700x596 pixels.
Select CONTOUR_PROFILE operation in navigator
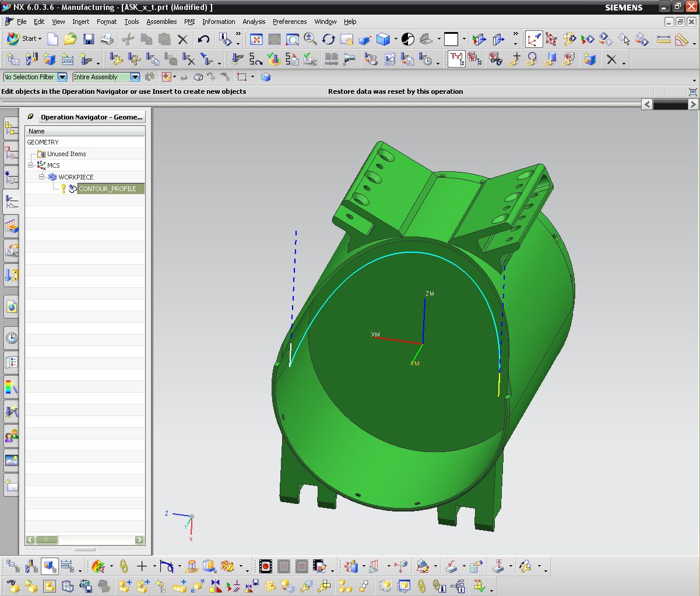tap(107, 189)
